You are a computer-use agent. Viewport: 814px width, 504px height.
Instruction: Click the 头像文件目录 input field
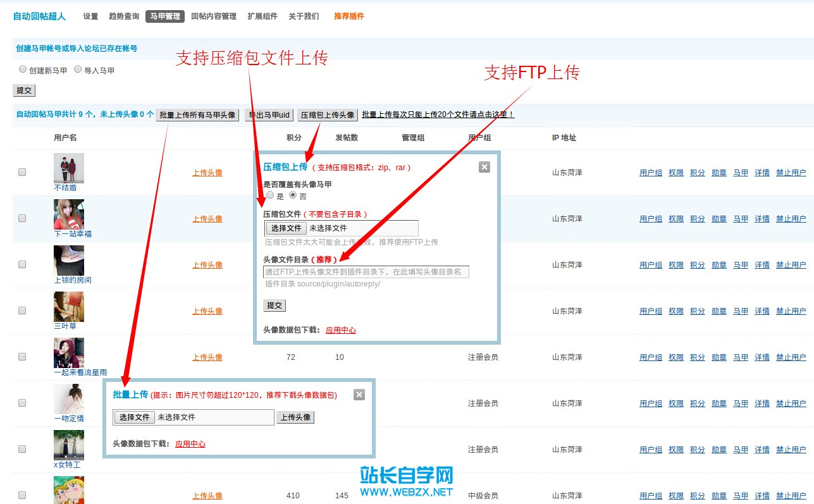click(x=367, y=271)
